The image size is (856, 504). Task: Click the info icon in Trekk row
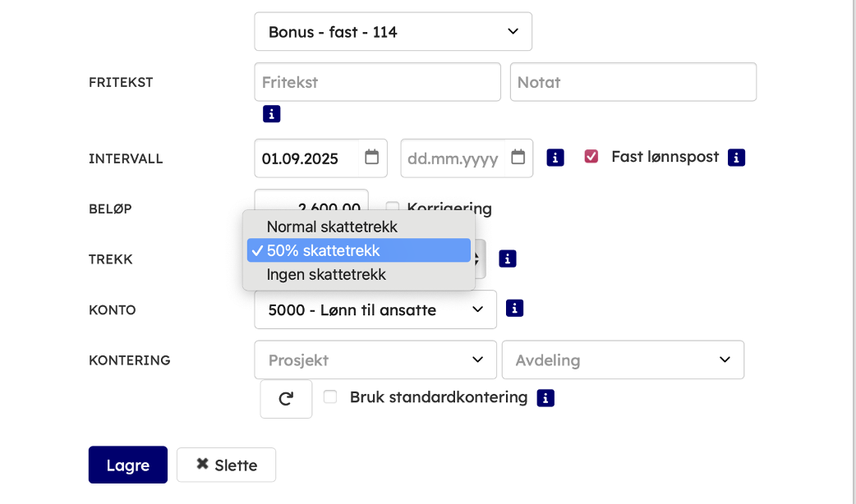point(508,259)
